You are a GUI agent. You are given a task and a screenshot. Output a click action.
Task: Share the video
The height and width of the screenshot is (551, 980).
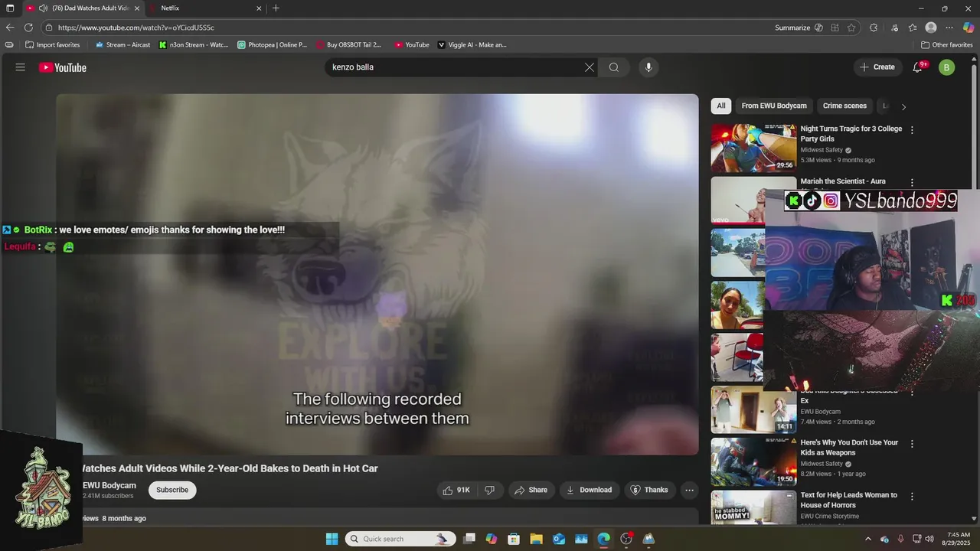[531, 490]
